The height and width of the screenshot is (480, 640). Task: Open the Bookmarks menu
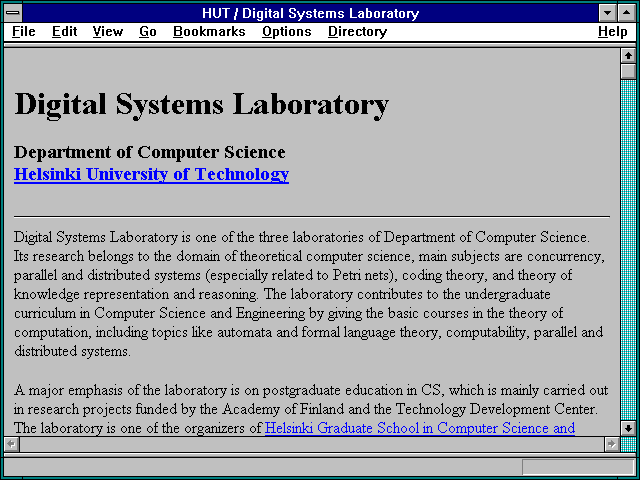pyautogui.click(x=209, y=32)
